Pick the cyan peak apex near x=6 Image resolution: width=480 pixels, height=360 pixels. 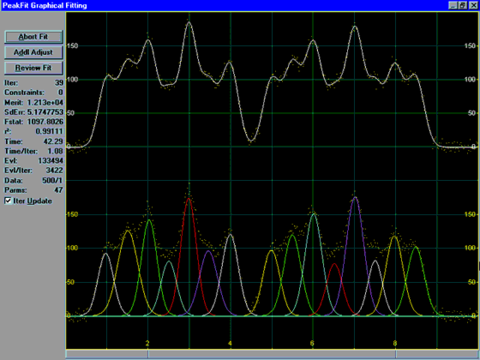click(x=313, y=214)
